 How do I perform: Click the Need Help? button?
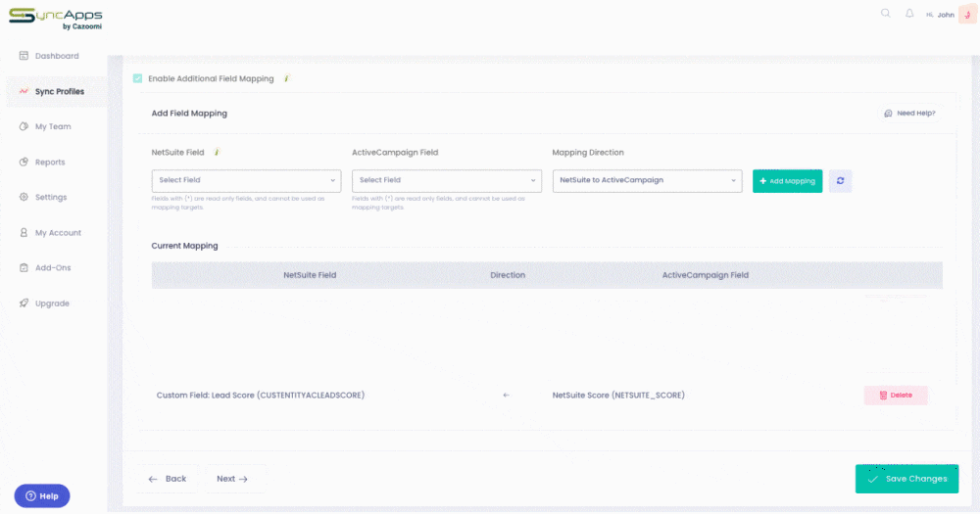(x=909, y=113)
